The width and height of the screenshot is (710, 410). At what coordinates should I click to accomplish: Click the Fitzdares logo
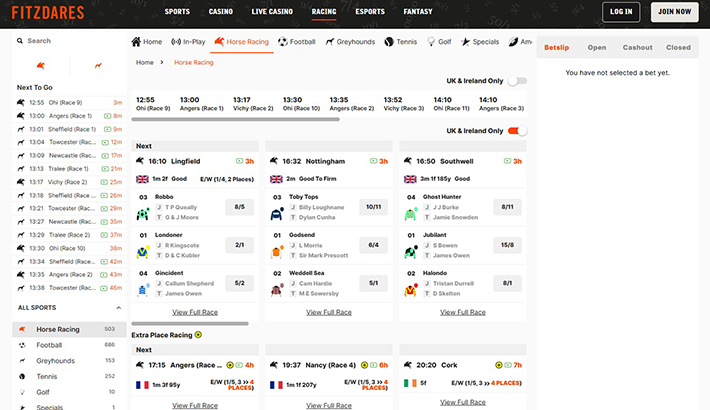coord(48,12)
